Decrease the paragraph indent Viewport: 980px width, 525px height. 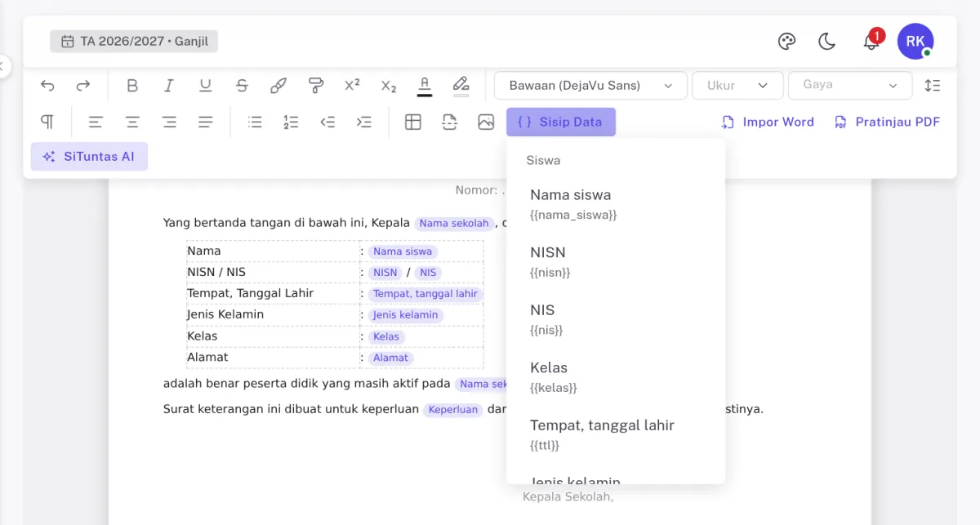tap(327, 122)
